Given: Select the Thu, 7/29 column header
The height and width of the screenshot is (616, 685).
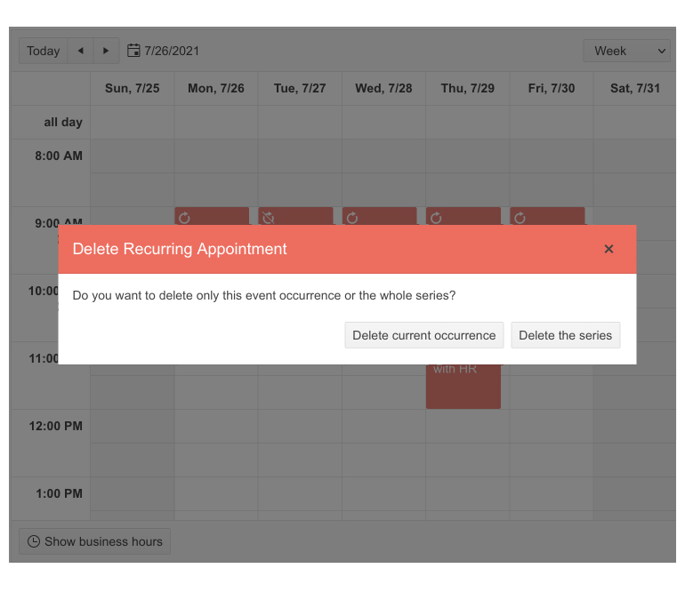Looking at the screenshot, I should 467,89.
